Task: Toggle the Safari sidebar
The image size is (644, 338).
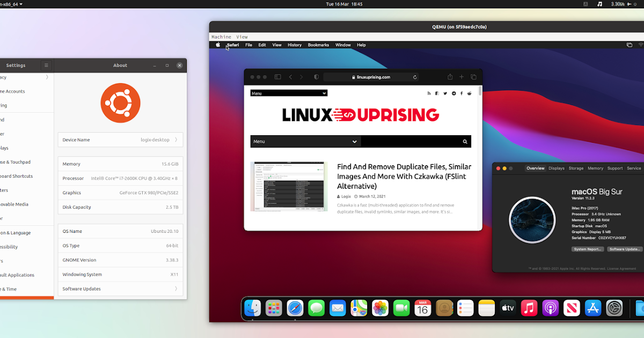Action: tap(277, 77)
